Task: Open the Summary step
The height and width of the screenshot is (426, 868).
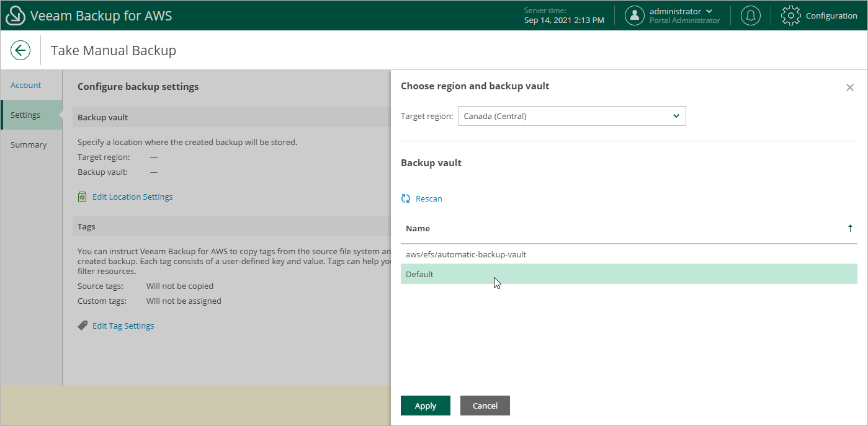Action: [x=29, y=144]
